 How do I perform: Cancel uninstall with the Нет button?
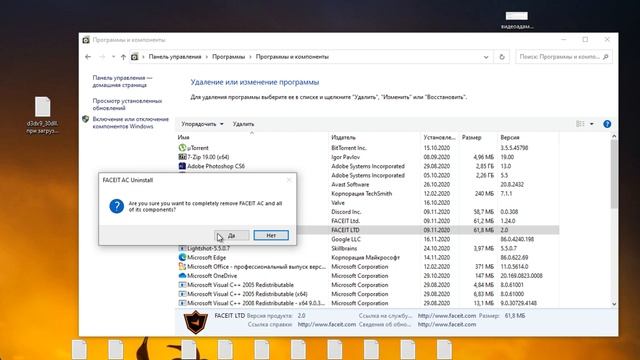[x=271, y=235]
